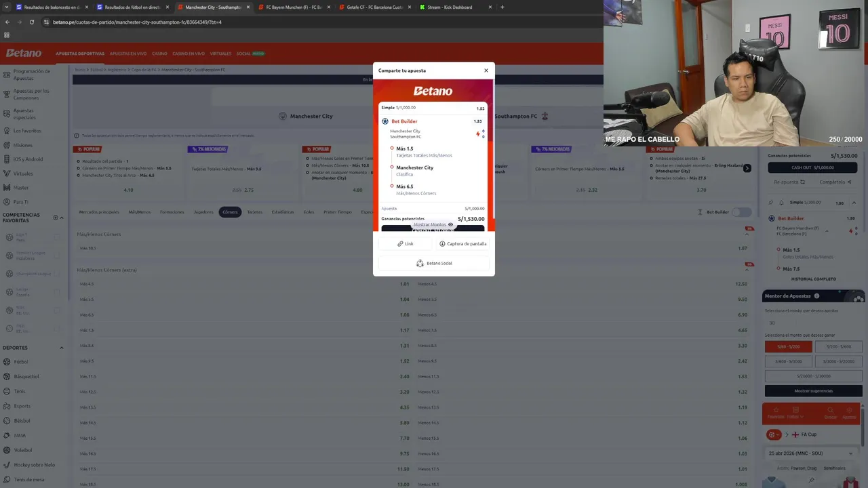Open a new browser tab

point(502,7)
